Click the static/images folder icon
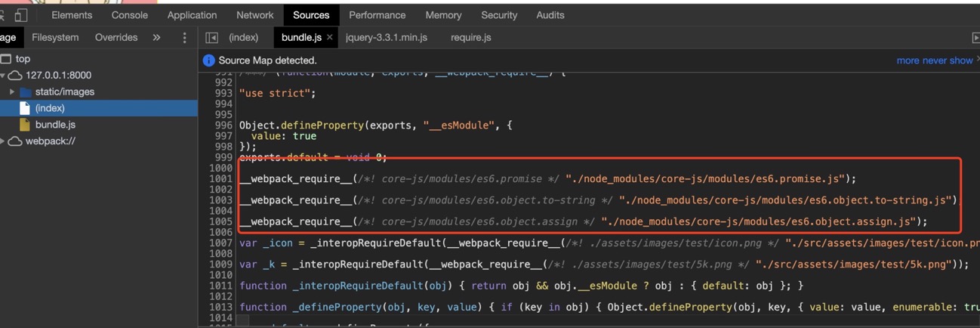The width and height of the screenshot is (980, 328). [x=26, y=92]
